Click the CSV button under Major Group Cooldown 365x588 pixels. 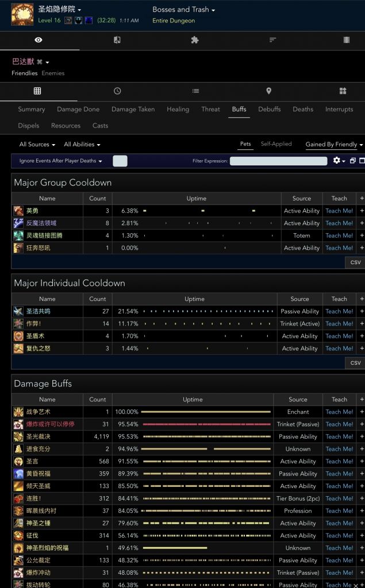coord(355,262)
